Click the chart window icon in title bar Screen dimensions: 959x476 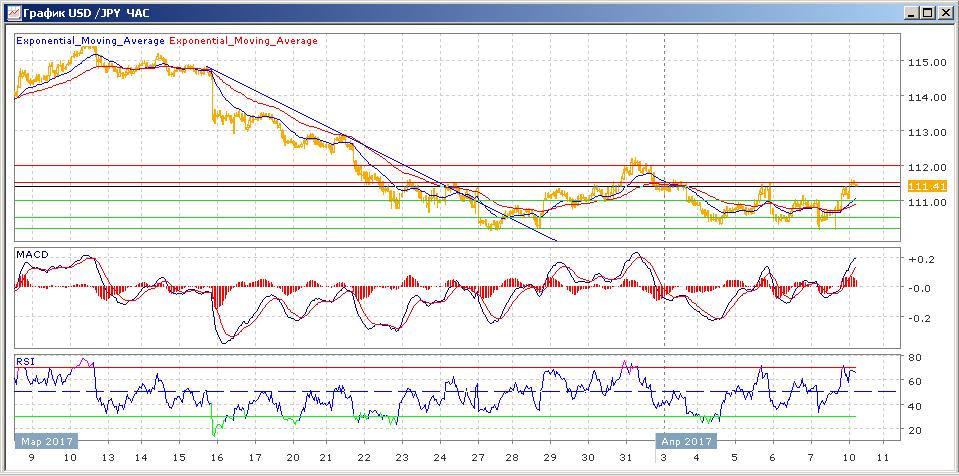[x=11, y=13]
